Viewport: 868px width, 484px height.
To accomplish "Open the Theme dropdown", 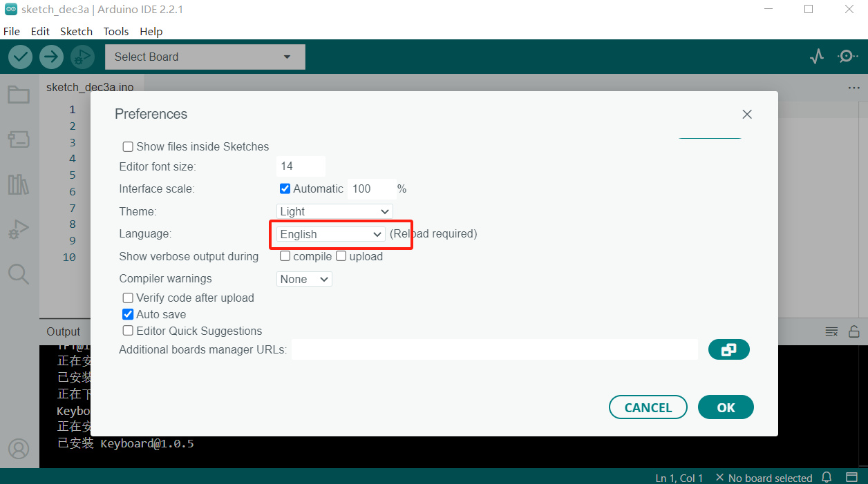I will (x=334, y=211).
